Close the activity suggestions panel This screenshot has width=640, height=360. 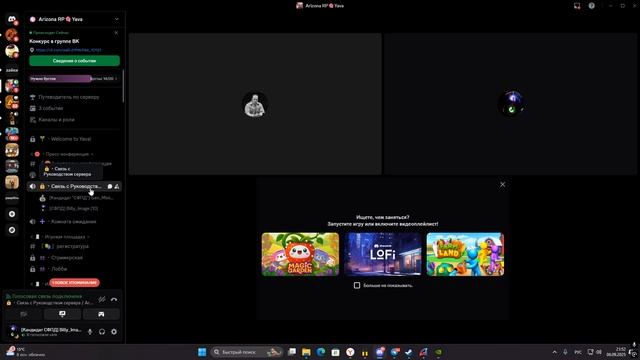(x=502, y=184)
